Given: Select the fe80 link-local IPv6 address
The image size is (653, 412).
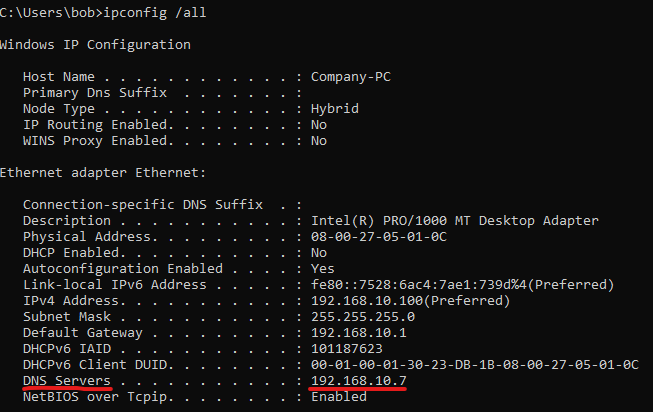Looking at the screenshot, I should (419, 285).
